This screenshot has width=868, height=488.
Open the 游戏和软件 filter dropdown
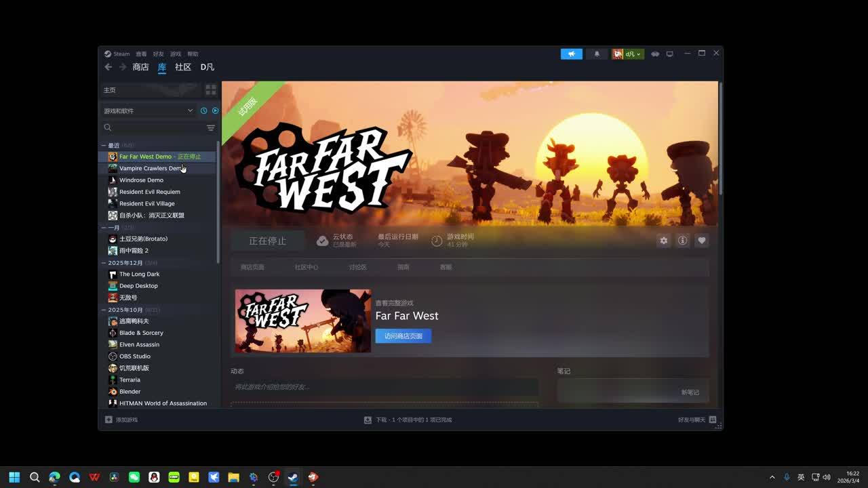(x=148, y=110)
